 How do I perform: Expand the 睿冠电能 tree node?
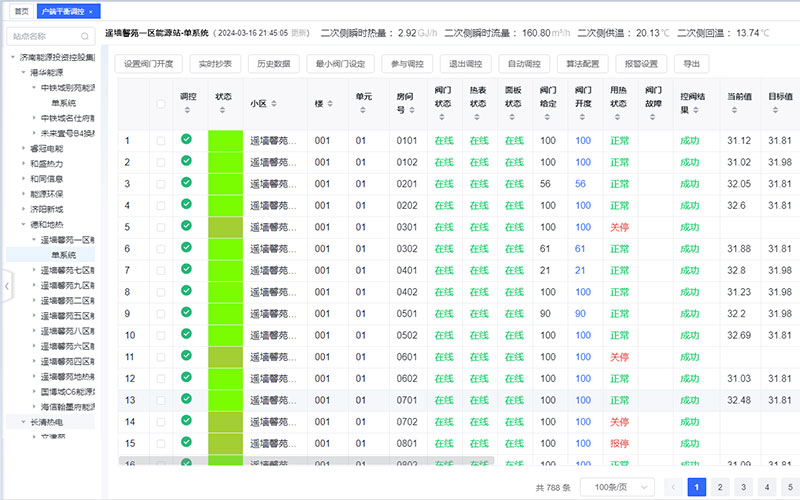[x=23, y=147]
